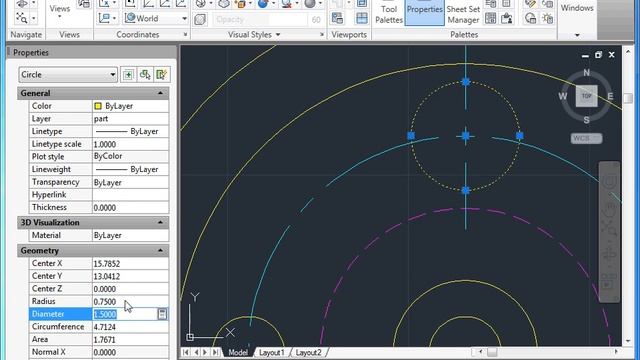
Task: Click W on the ViewCube compass
Action: tap(562, 96)
